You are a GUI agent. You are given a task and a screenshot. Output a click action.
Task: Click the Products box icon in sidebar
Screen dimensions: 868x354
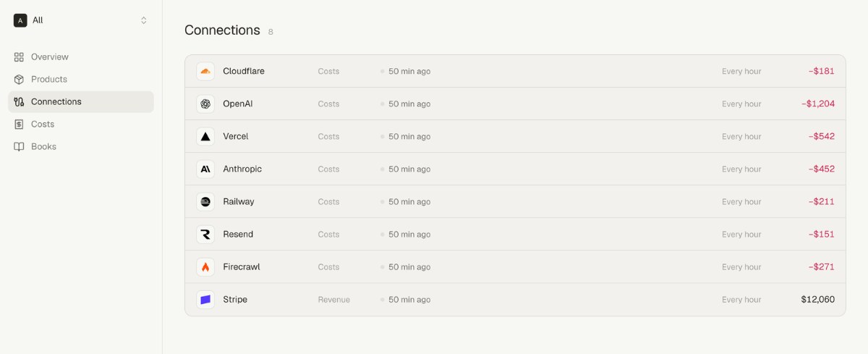(x=19, y=79)
